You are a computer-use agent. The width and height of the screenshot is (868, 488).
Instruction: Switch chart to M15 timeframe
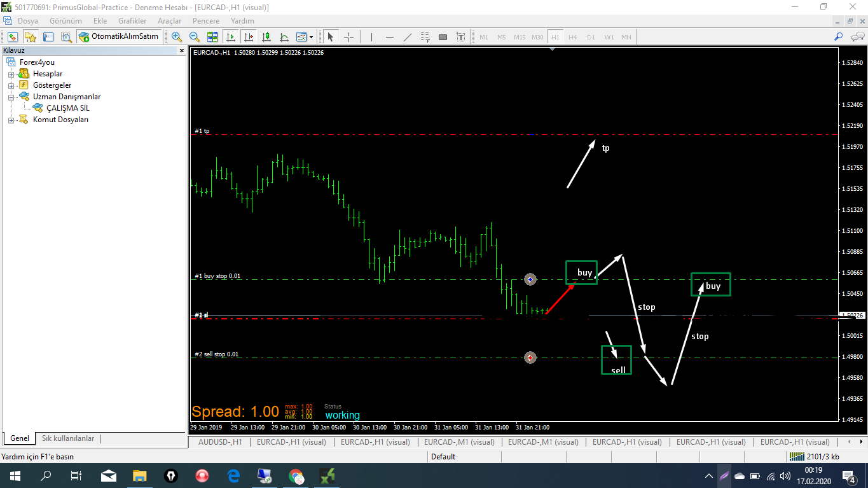(520, 37)
